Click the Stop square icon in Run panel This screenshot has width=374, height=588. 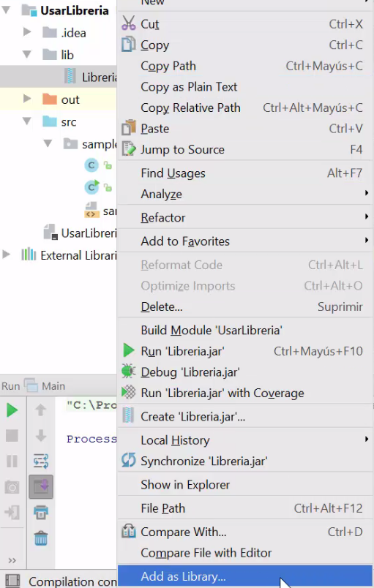pos(12,436)
